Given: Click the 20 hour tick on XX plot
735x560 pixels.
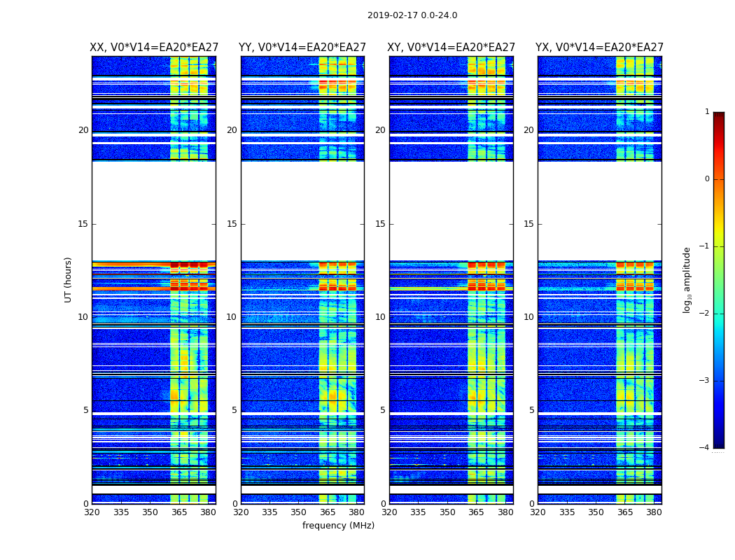Looking at the screenshot, I should pyautogui.click(x=83, y=130).
